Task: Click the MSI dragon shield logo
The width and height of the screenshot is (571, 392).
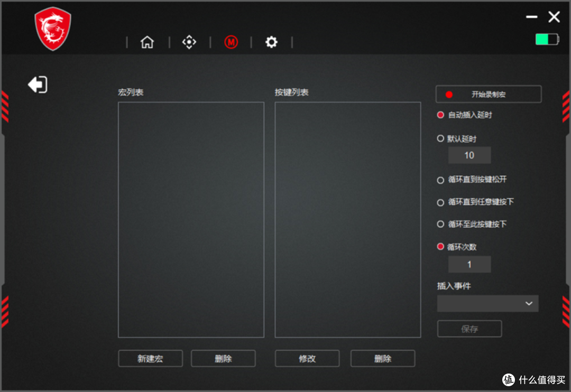Action: [x=53, y=29]
